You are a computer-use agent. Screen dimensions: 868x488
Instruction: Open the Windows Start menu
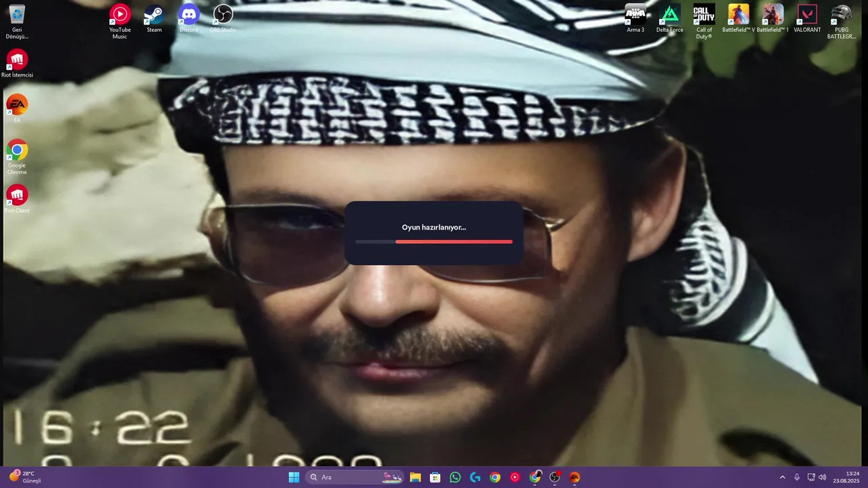294,477
